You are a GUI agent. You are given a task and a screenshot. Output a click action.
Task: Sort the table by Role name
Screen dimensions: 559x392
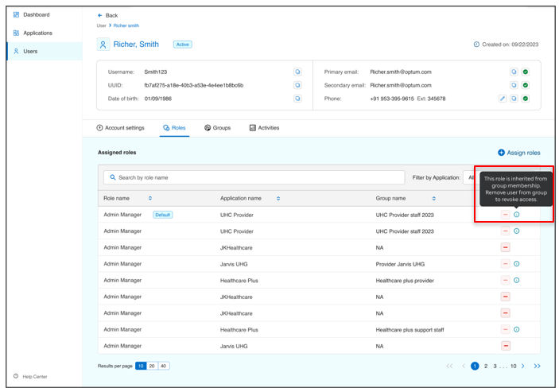pos(150,199)
